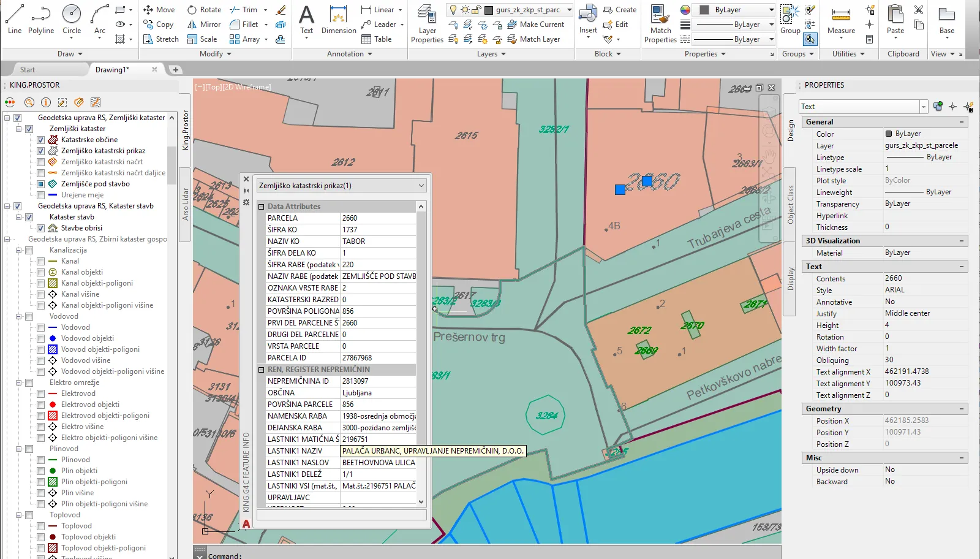Enable the Urejene meje layer checkbox
Image resolution: width=980 pixels, height=559 pixels.
point(41,195)
